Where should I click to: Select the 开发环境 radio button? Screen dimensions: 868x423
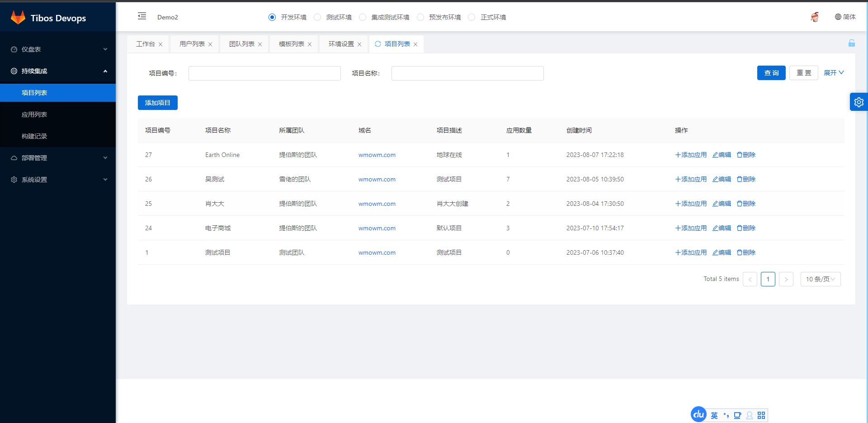click(272, 17)
